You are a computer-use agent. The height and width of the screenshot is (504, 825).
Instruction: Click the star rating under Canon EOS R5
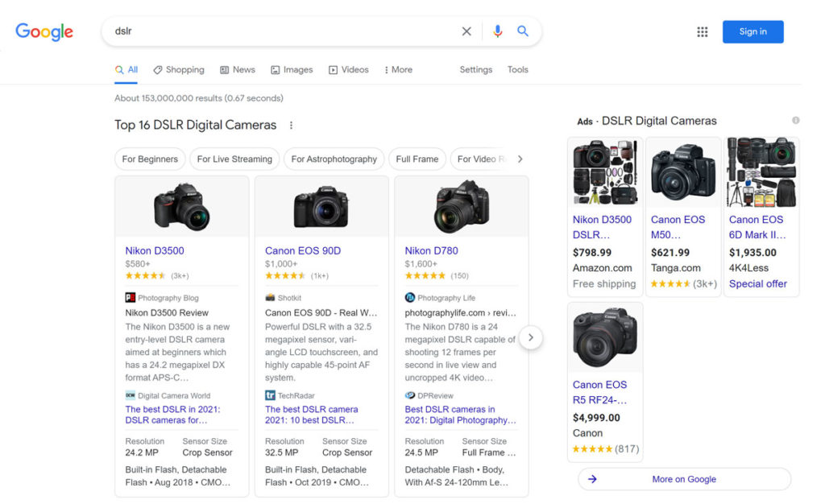tap(592, 448)
